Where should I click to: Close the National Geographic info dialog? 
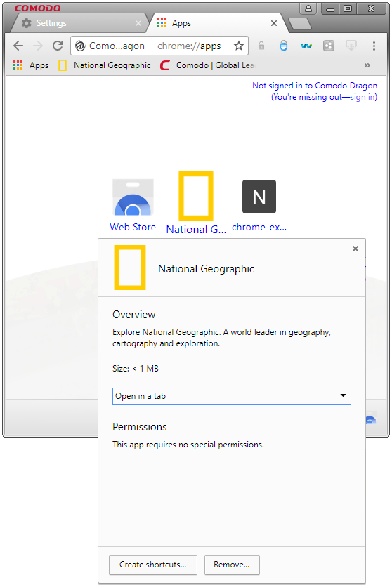(355, 249)
